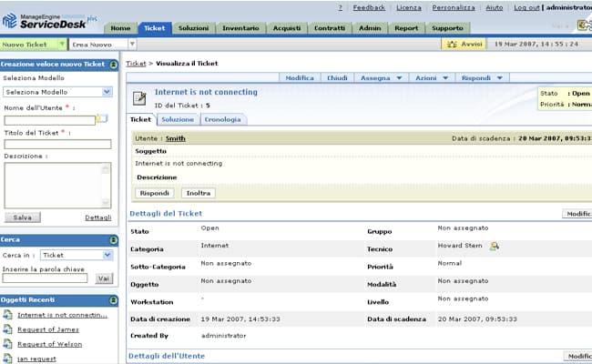This screenshot has width=592, height=364.
Task: Click the Titolo del Ticket input field
Action: tap(57, 144)
